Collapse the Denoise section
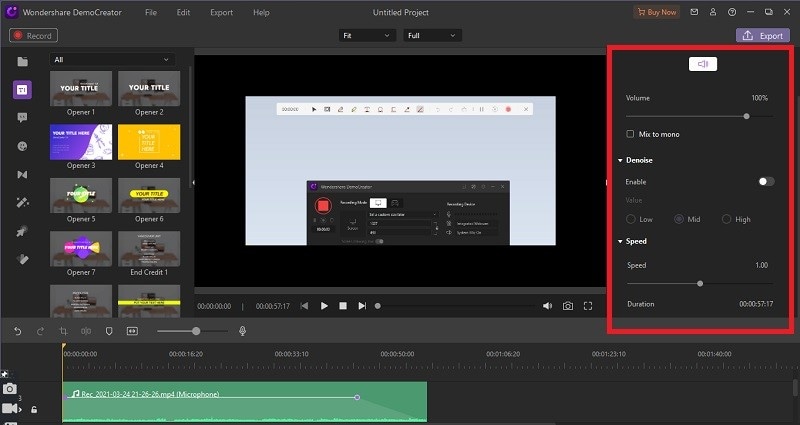This screenshot has height=425, width=800. coord(620,160)
